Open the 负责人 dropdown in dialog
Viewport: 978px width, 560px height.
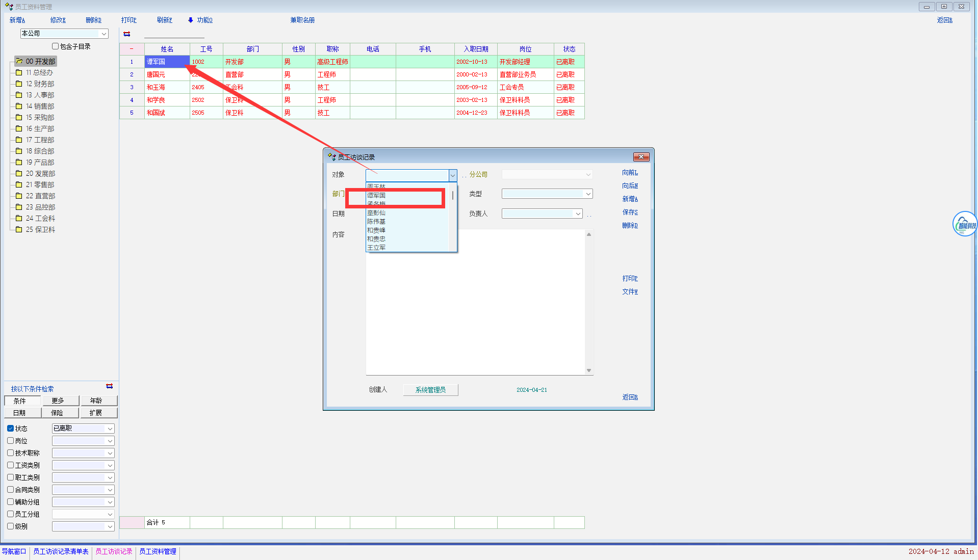pyautogui.click(x=578, y=214)
